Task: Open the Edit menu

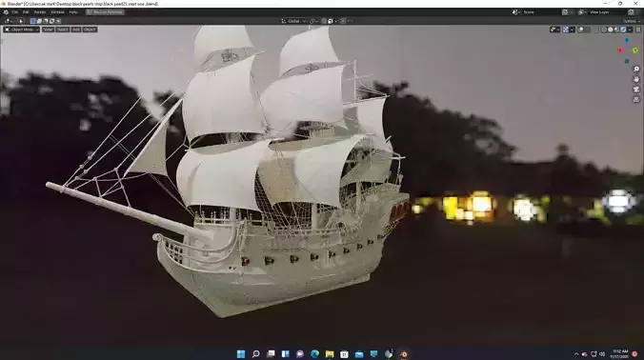Action: pos(26,11)
